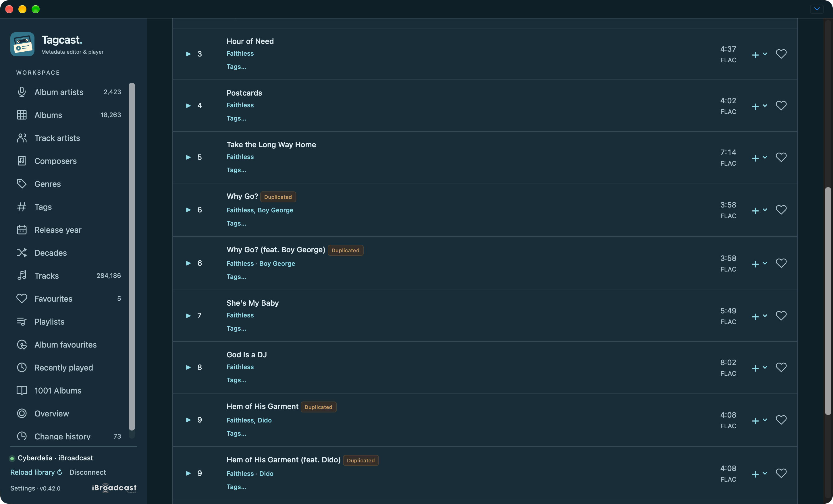Open add menu chevron for Take the Long Way Home
833x504 pixels.
click(x=765, y=157)
